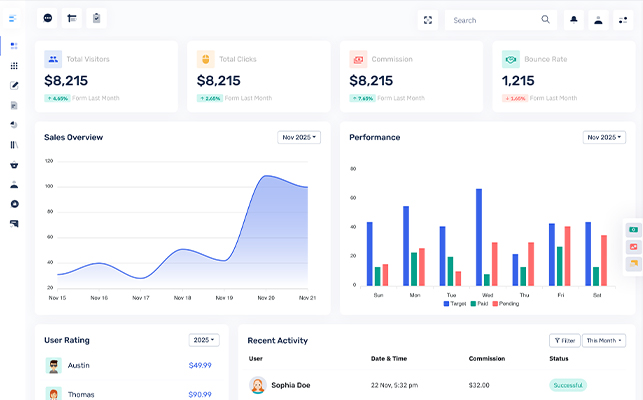Image resolution: width=643 pixels, height=400 pixels.
Task: Click the apps grid icon in sidebar
Action: [x=14, y=65]
